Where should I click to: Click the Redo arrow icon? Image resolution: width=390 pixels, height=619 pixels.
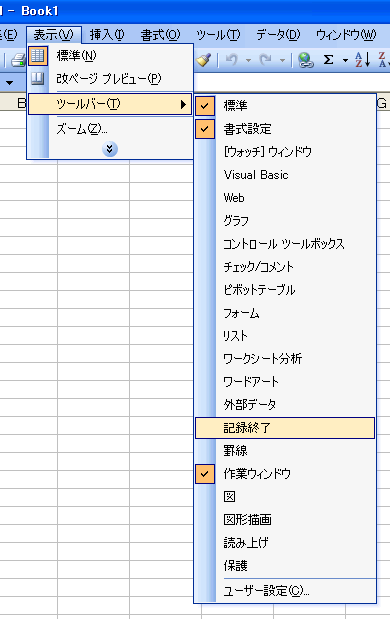click(x=266, y=60)
